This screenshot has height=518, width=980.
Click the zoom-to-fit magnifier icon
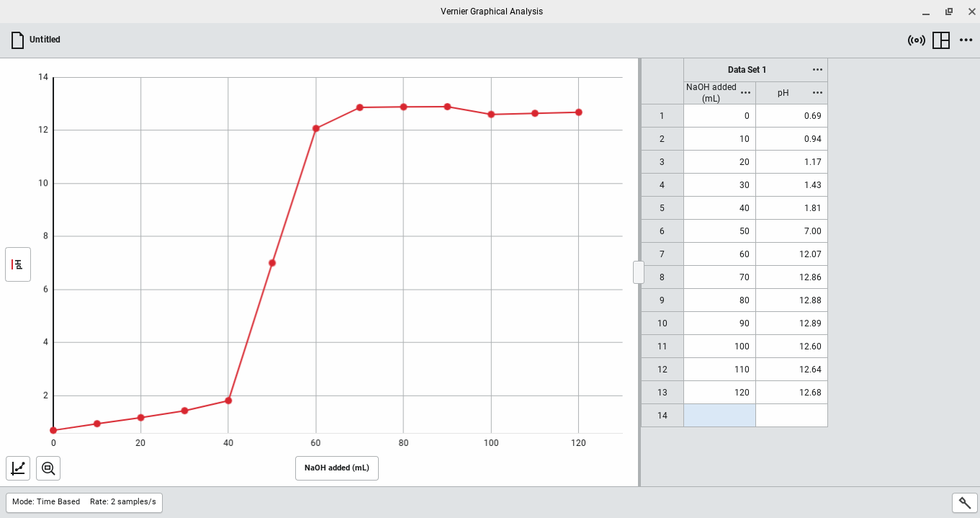pyautogui.click(x=48, y=468)
